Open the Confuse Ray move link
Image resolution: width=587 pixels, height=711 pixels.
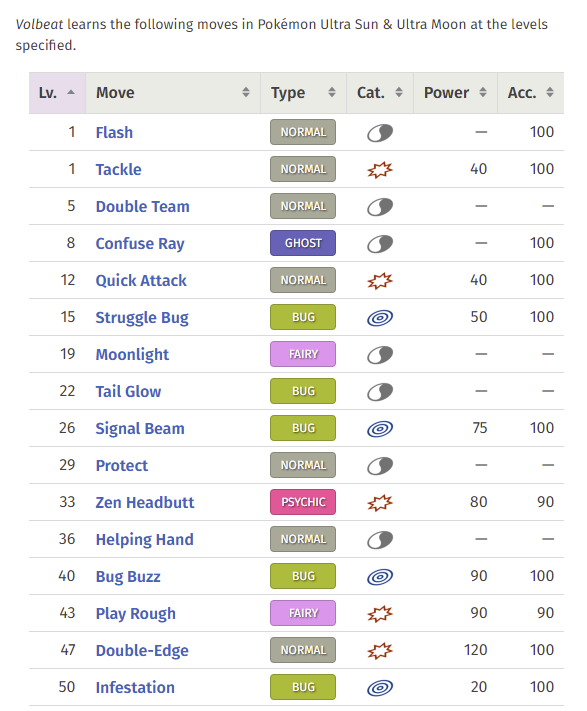tap(140, 243)
